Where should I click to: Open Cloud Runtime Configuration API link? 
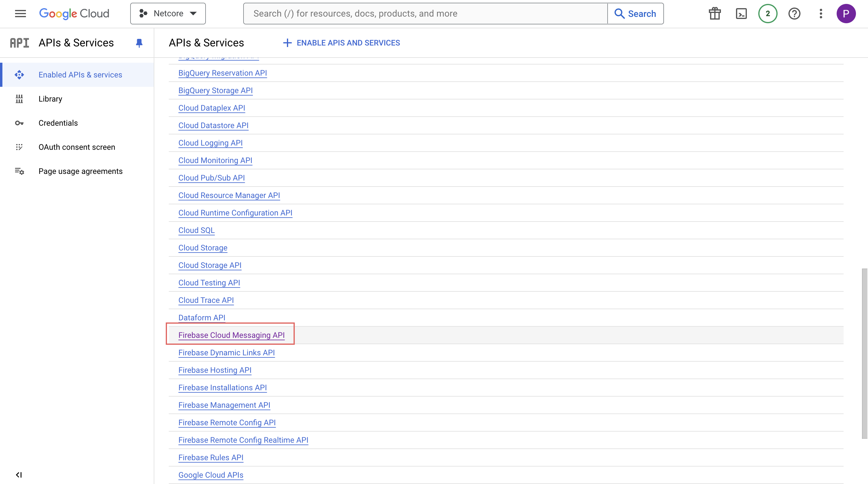235,213
